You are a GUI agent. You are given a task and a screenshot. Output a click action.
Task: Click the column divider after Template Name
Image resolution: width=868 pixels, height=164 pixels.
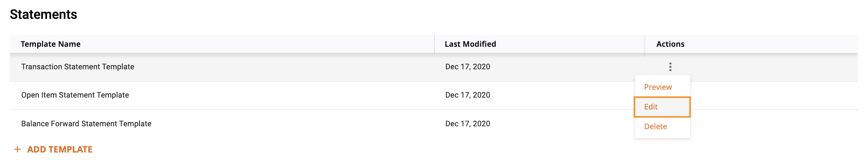tap(434, 44)
